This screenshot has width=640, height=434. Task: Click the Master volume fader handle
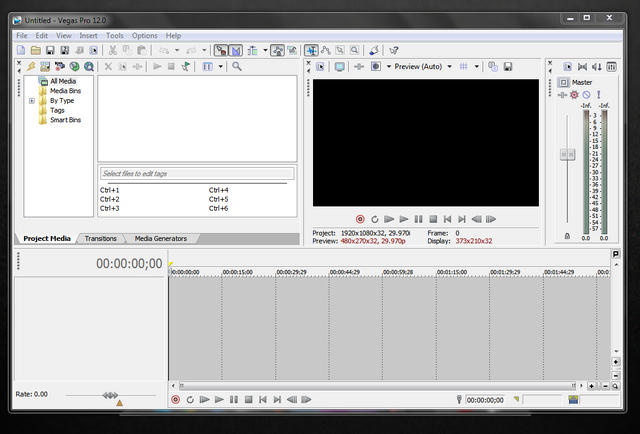pyautogui.click(x=567, y=154)
